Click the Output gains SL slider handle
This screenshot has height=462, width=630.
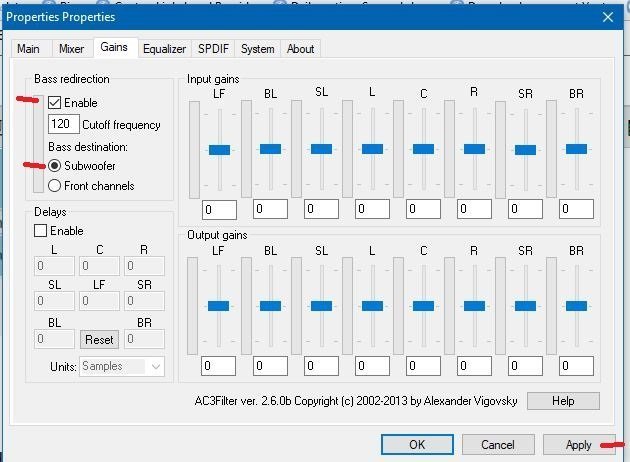pos(321,306)
